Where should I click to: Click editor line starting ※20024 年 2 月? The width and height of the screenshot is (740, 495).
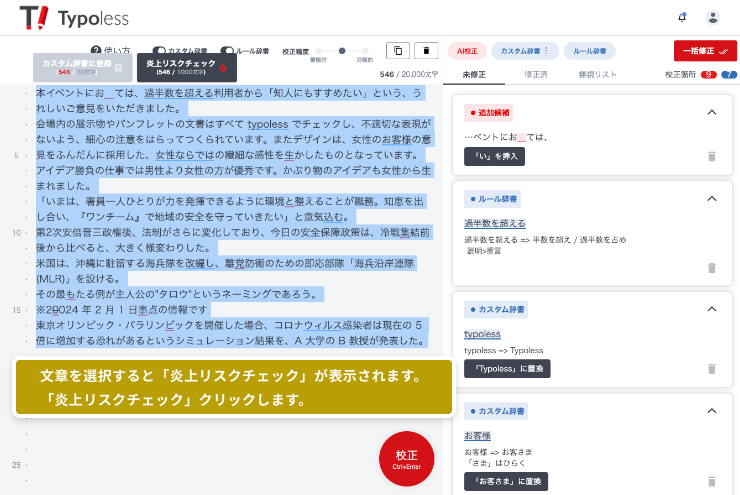pos(123,310)
